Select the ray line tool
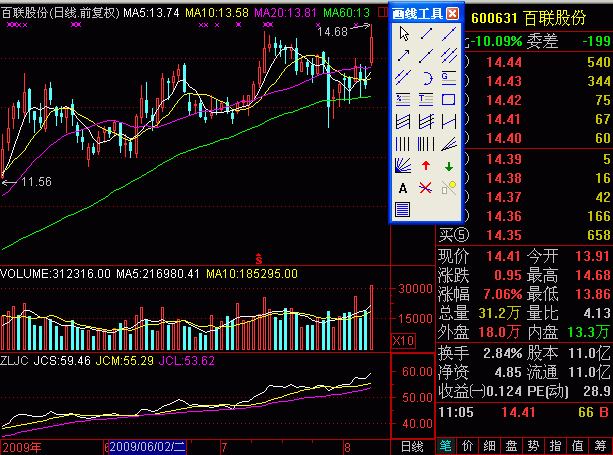The height and width of the screenshot is (455, 613). point(426,56)
